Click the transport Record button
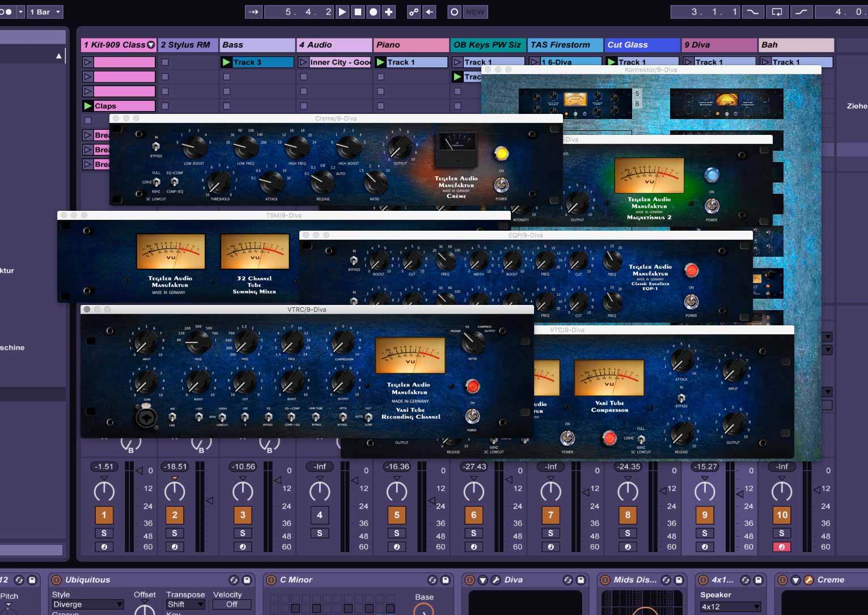The width and height of the screenshot is (868, 615). pos(373,12)
